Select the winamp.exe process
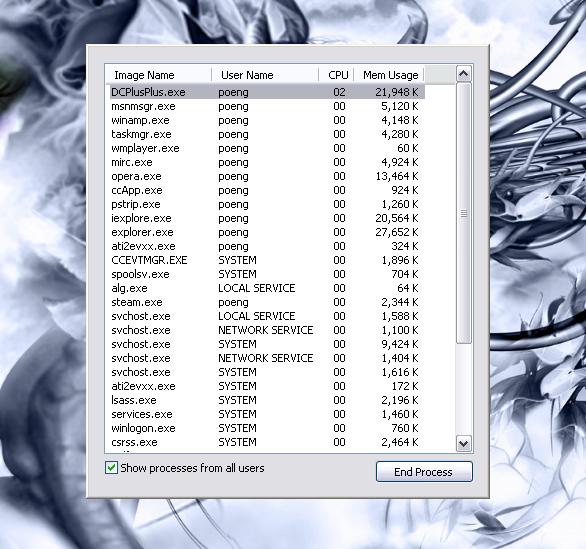Image resolution: width=586 pixels, height=549 pixels. tap(267, 120)
